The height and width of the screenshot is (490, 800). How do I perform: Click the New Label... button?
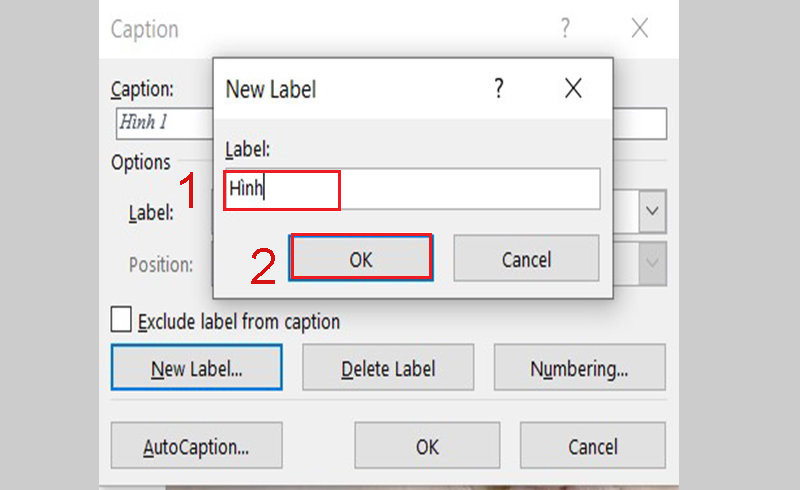pos(196,368)
